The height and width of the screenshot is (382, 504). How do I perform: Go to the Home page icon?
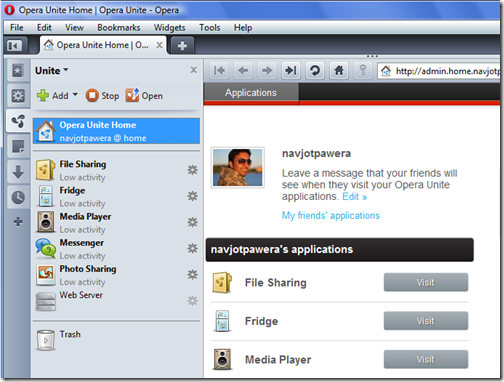tap(339, 70)
